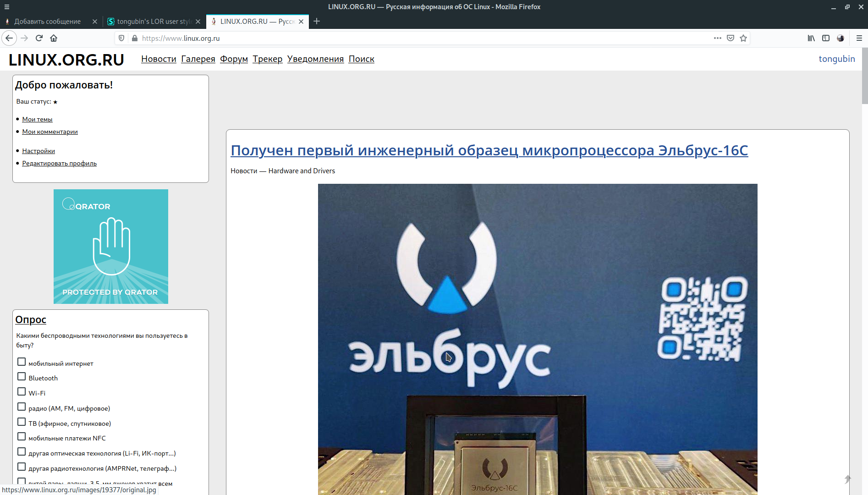Open a new tab with plus button
This screenshot has width=868, height=495.
click(317, 21)
